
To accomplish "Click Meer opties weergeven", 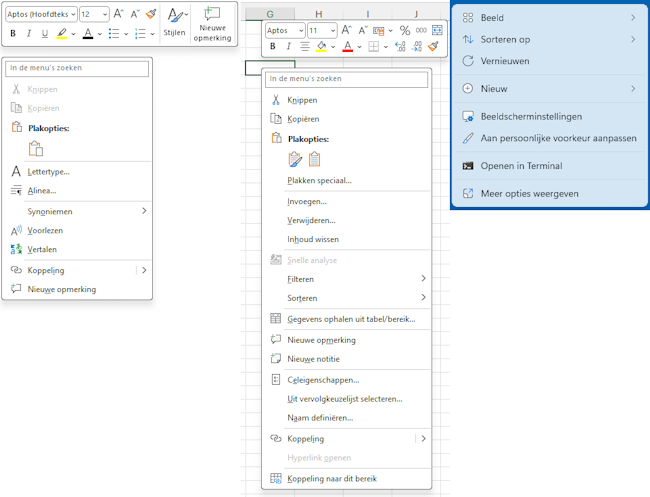I will (x=529, y=194).
